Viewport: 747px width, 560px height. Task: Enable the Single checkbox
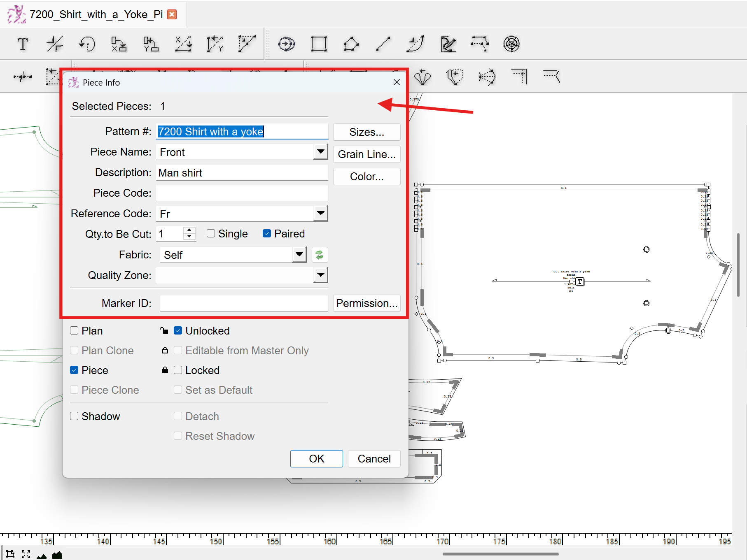(211, 234)
